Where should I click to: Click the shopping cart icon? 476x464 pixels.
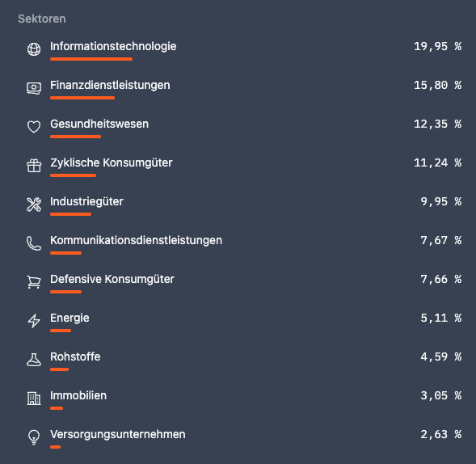34,282
